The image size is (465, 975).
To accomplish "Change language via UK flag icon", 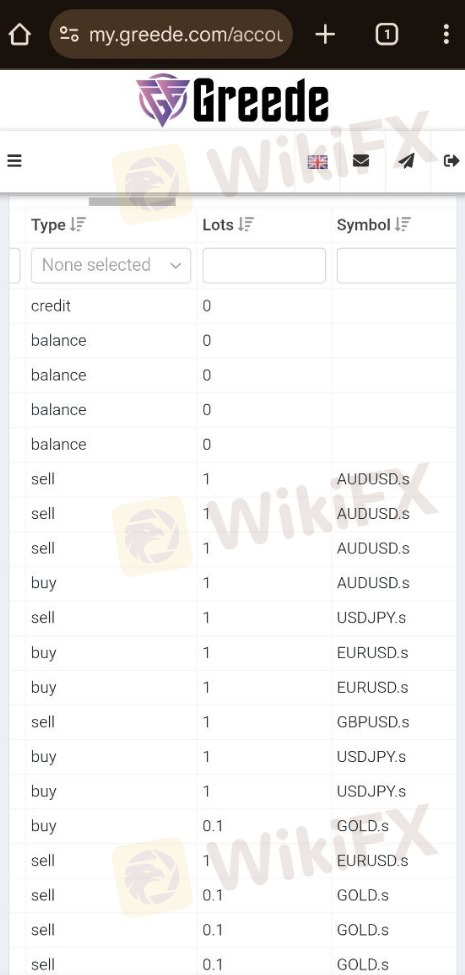I will point(317,162).
